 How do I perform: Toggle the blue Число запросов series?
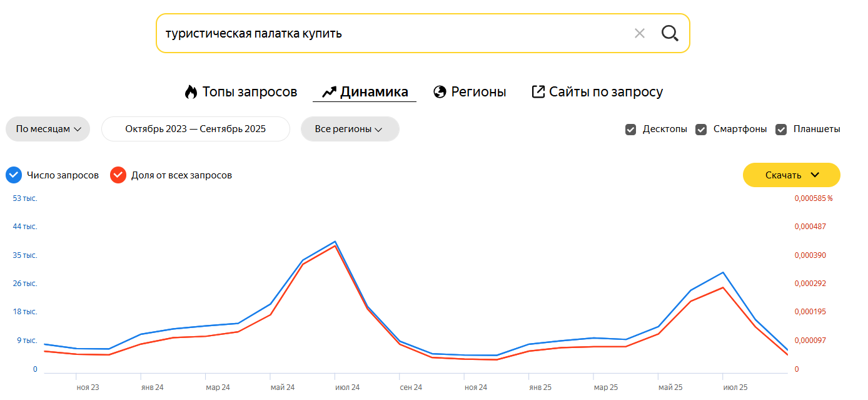14,175
